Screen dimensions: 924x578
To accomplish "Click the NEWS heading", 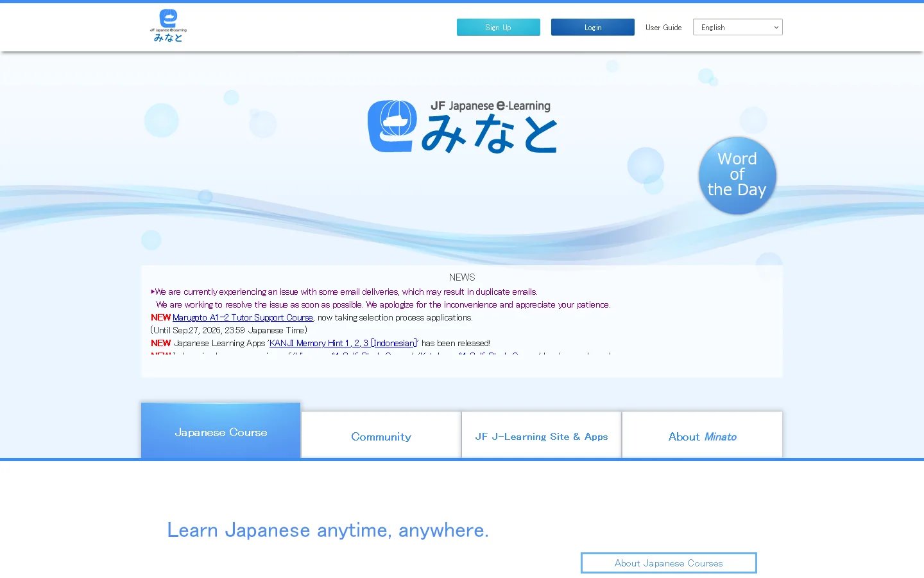I will [x=462, y=277].
